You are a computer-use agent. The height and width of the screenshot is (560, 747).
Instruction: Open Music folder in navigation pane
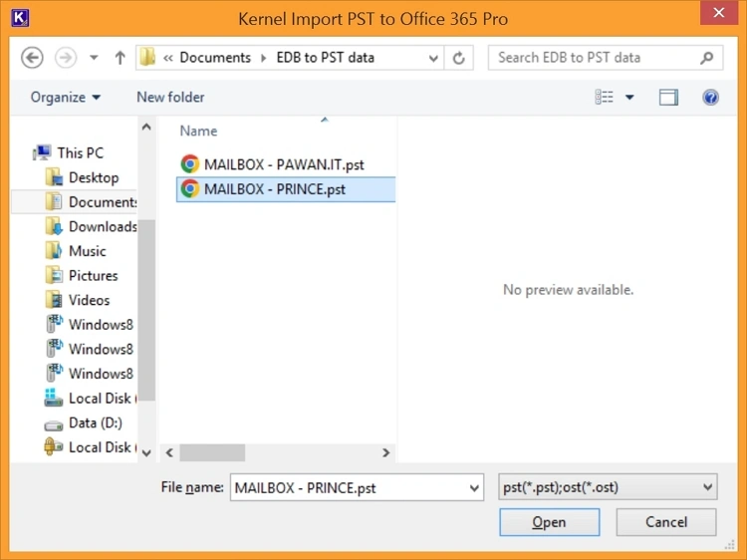click(x=88, y=251)
